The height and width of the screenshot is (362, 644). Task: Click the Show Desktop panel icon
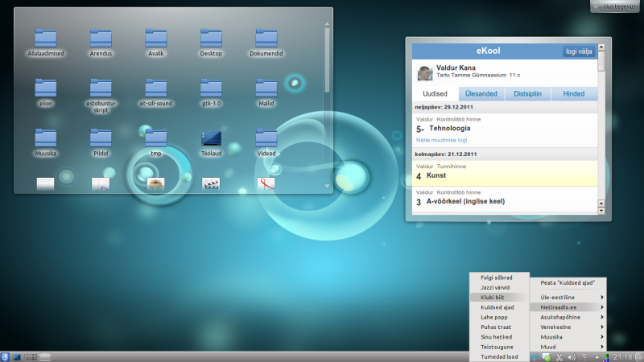coord(17,357)
